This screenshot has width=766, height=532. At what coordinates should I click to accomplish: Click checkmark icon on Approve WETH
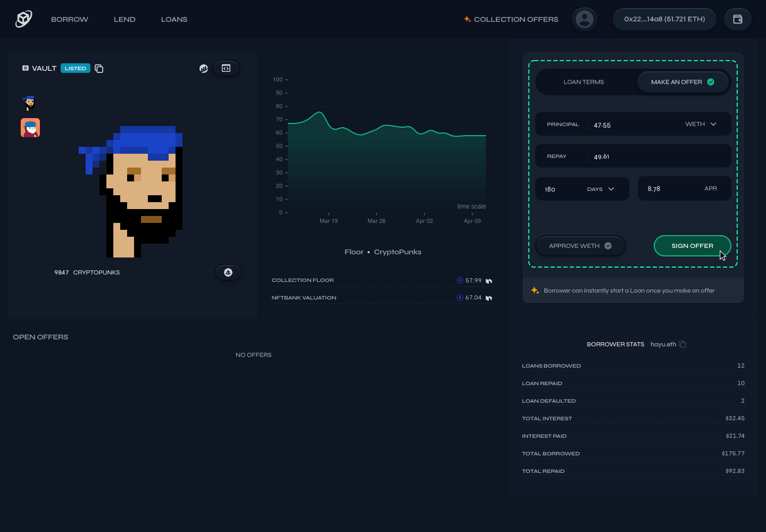click(x=608, y=246)
